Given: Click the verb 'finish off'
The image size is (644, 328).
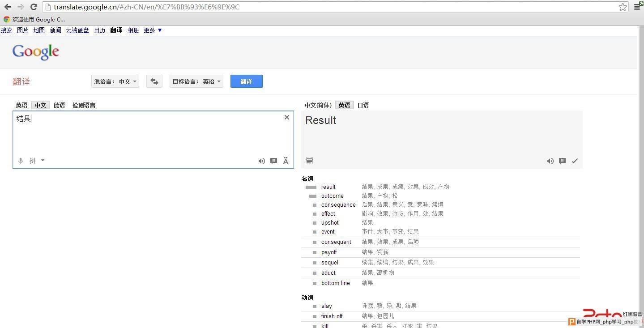Looking at the screenshot, I should pos(332,316).
